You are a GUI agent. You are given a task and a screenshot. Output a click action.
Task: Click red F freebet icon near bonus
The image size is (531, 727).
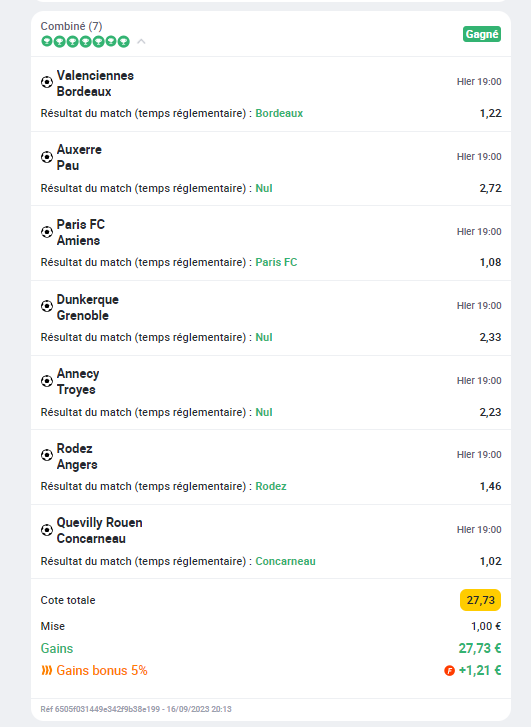click(x=449, y=670)
